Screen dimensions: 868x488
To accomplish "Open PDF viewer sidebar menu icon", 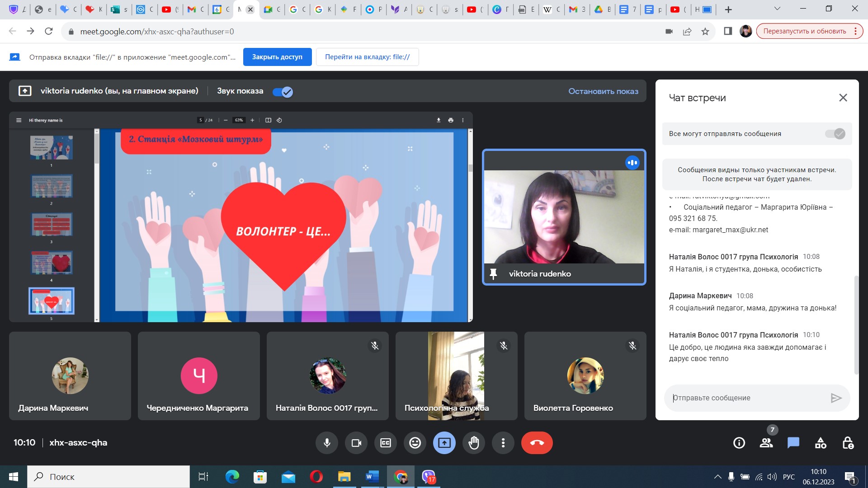I will point(19,120).
